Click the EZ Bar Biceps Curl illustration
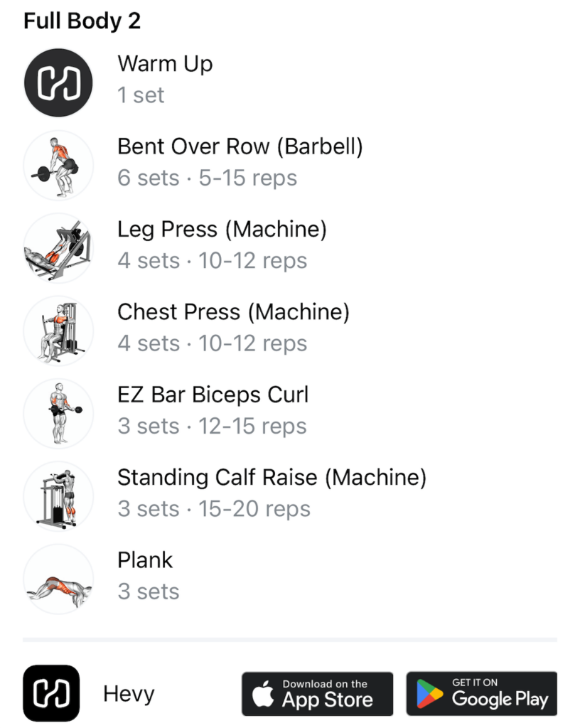 point(58,412)
